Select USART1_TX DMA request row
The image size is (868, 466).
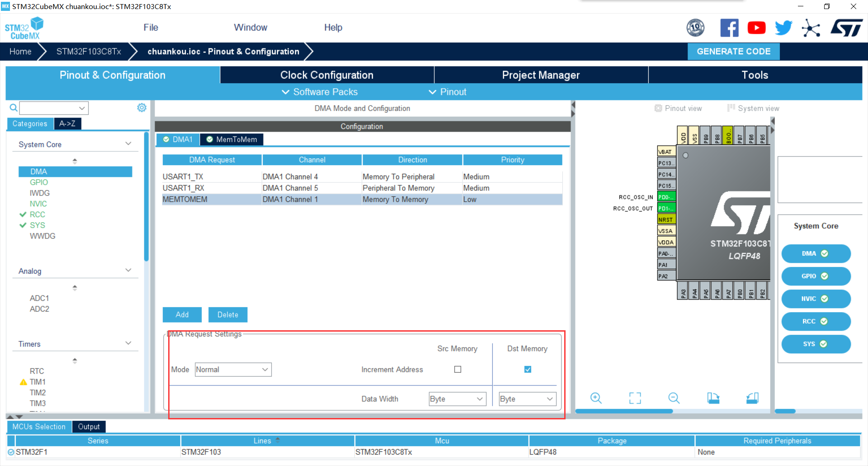click(x=362, y=176)
